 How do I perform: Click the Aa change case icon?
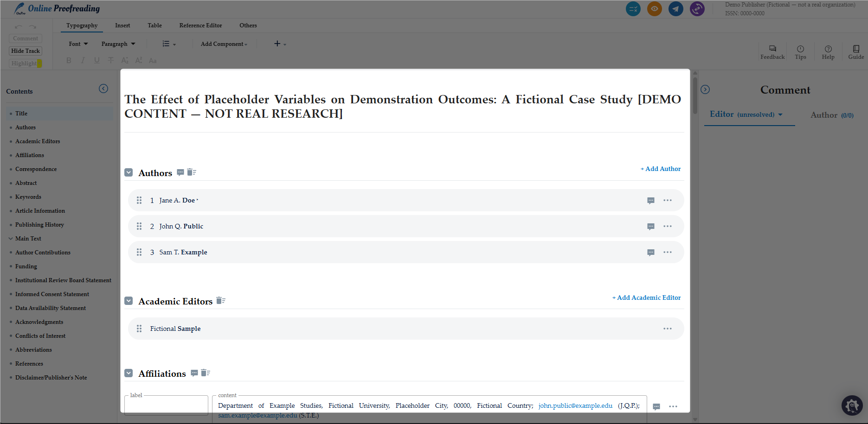pos(153,60)
